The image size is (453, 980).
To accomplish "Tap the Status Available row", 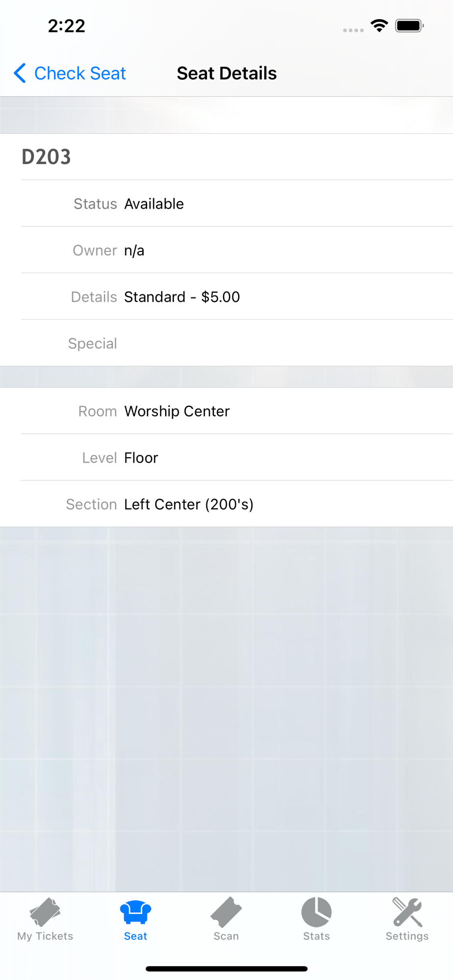I will (226, 203).
